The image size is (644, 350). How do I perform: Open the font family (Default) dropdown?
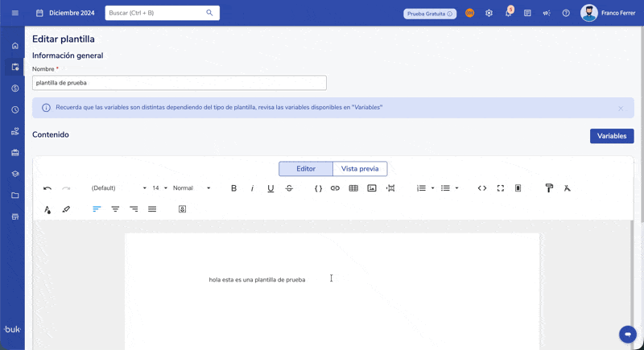[x=118, y=188]
